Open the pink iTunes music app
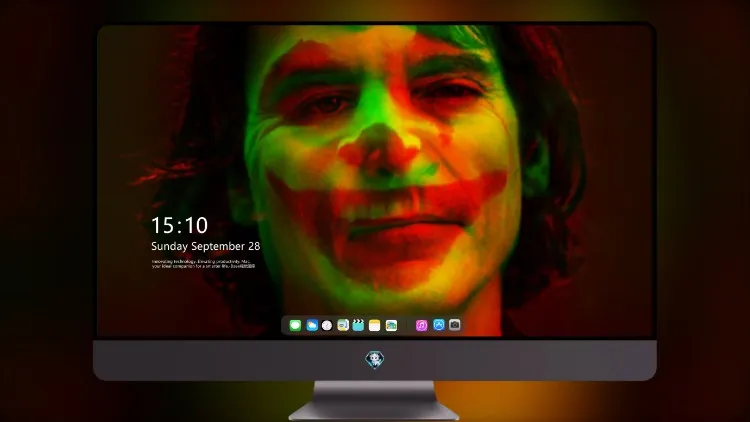This screenshot has width=750, height=422. tap(421, 325)
